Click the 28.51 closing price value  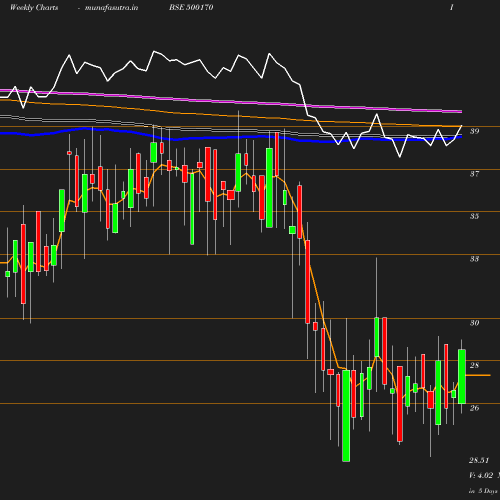[479, 460]
